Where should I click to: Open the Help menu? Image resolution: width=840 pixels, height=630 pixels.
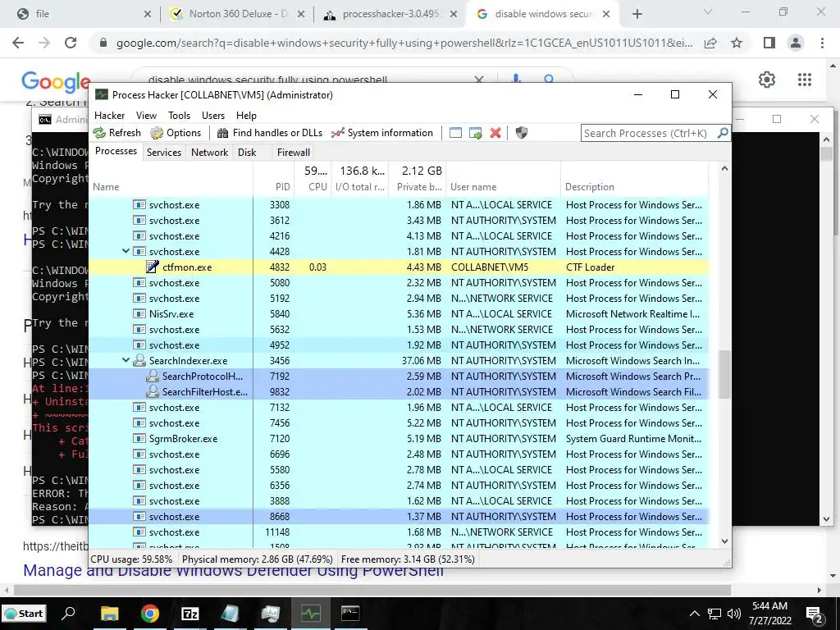pos(246,115)
